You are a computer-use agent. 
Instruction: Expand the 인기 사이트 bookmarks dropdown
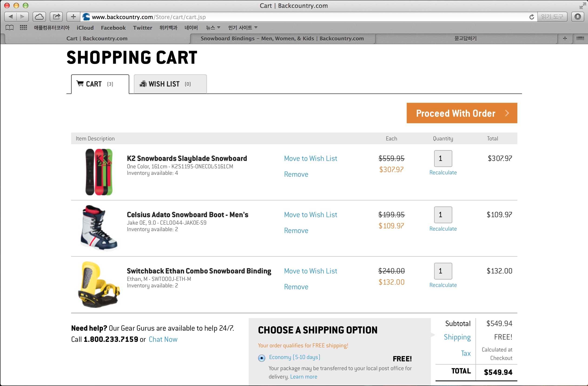[243, 28]
